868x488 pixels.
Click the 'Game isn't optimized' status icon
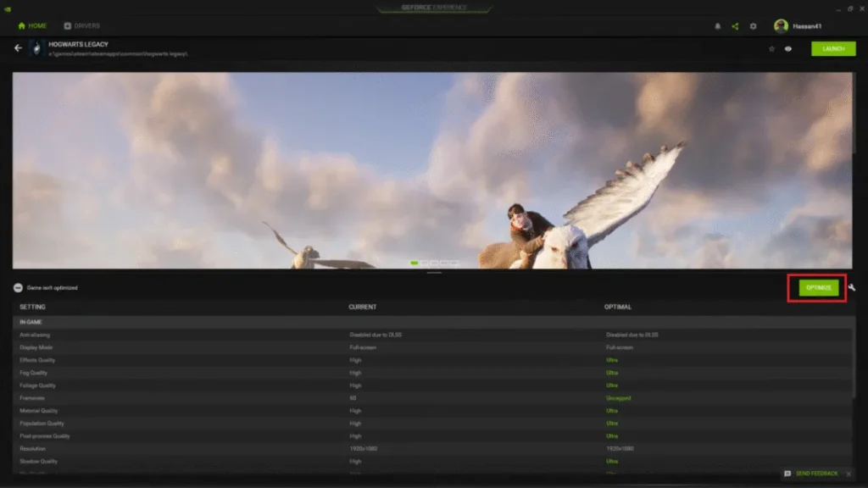(19, 288)
